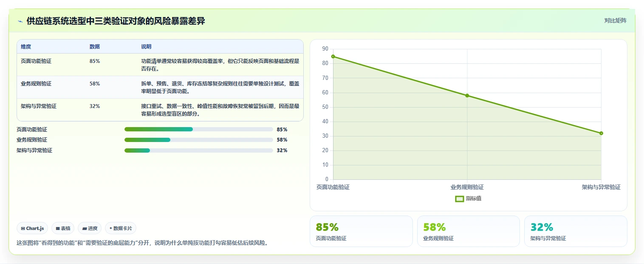
Task: Click the 说明 column header
Action: 146,47
